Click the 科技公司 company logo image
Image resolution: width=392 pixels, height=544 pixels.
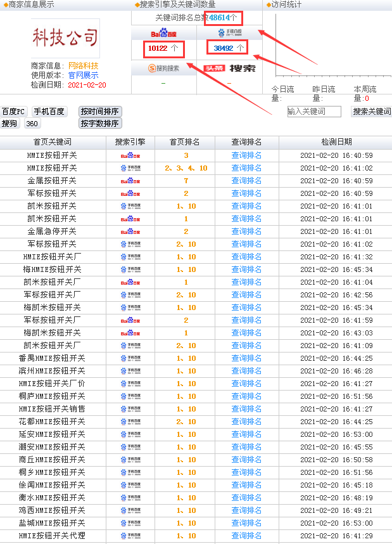tap(65, 38)
